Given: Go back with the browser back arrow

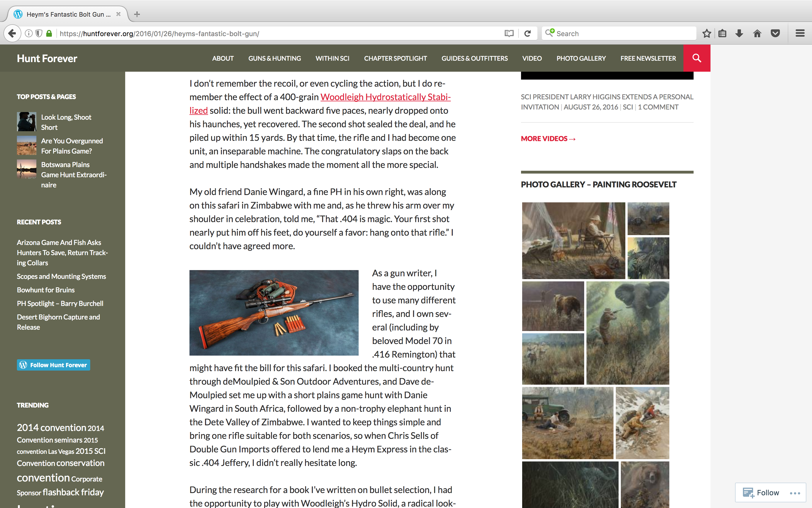Looking at the screenshot, I should pos(12,34).
